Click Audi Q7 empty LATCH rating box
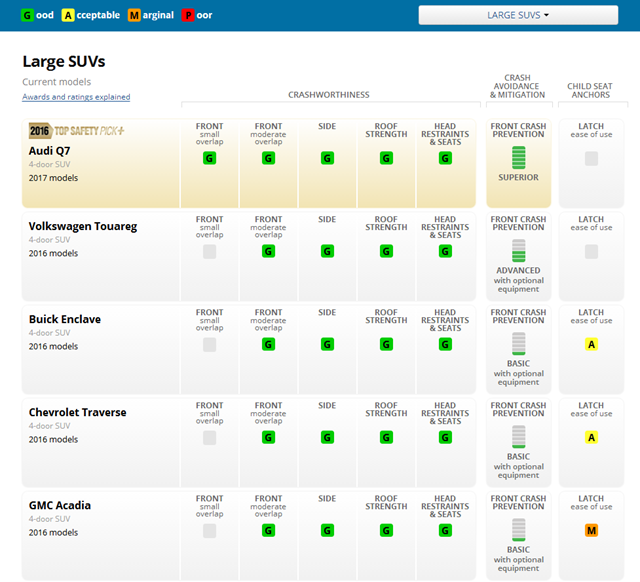 591,158
